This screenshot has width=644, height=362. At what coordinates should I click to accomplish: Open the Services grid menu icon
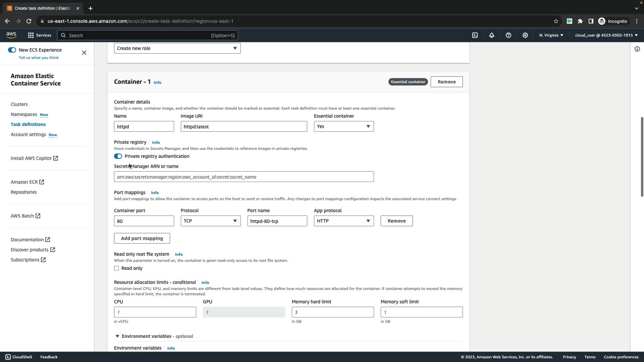click(x=31, y=35)
